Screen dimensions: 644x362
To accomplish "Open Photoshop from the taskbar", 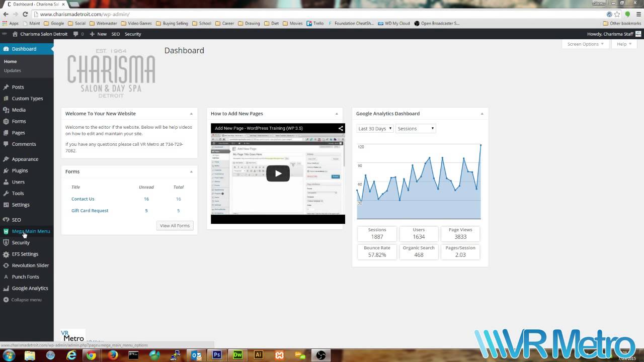I will coord(217,355).
